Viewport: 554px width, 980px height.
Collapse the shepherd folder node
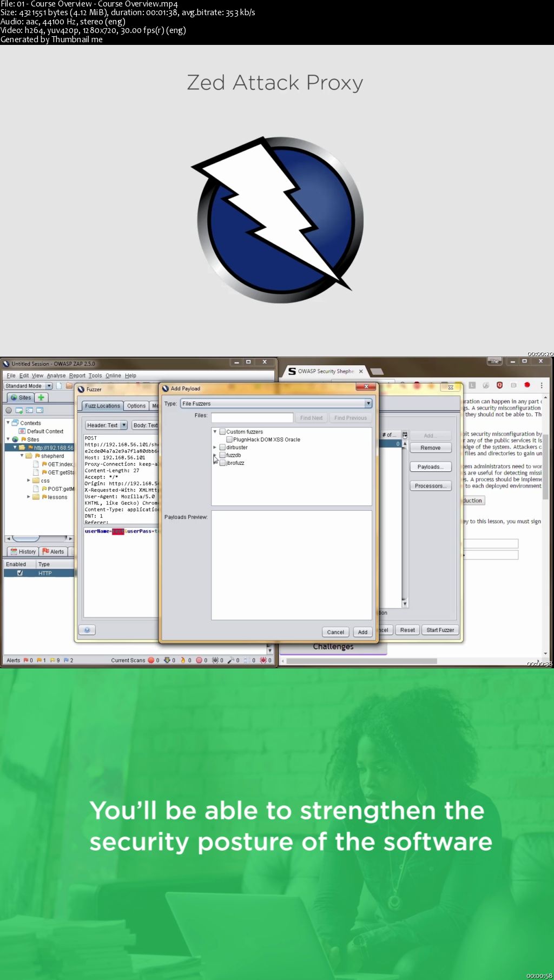tap(22, 456)
